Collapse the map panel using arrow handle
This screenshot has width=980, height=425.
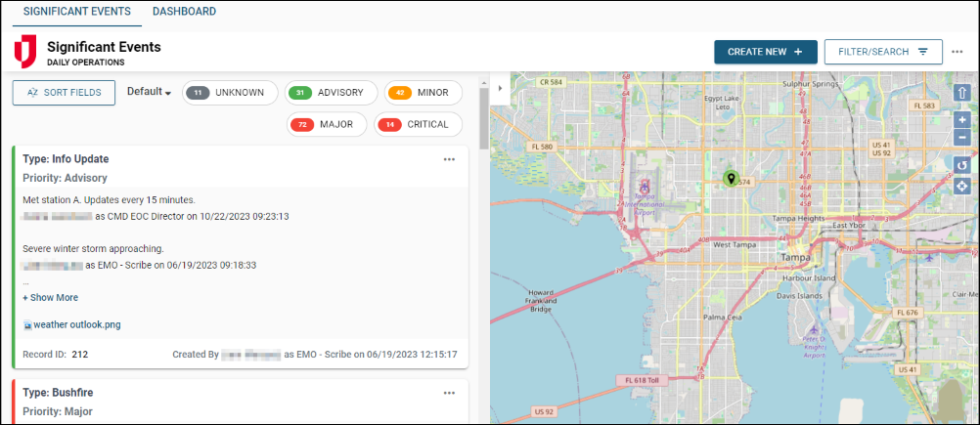click(x=500, y=88)
